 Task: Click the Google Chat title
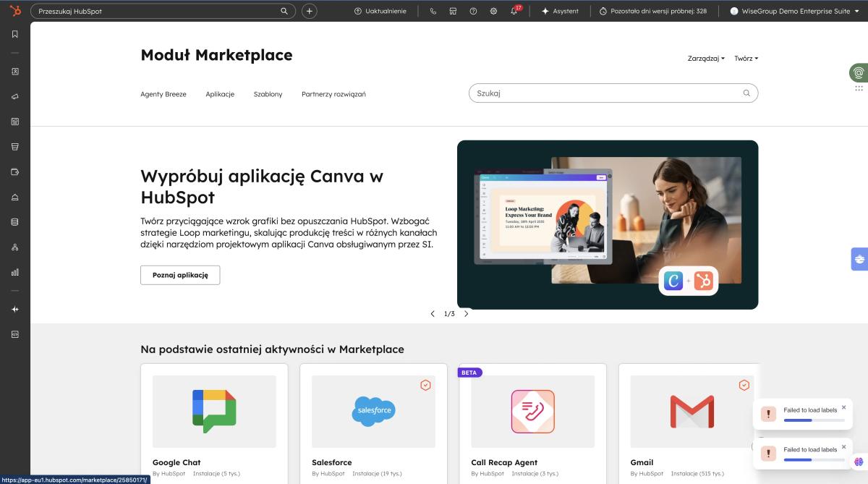[x=176, y=462]
